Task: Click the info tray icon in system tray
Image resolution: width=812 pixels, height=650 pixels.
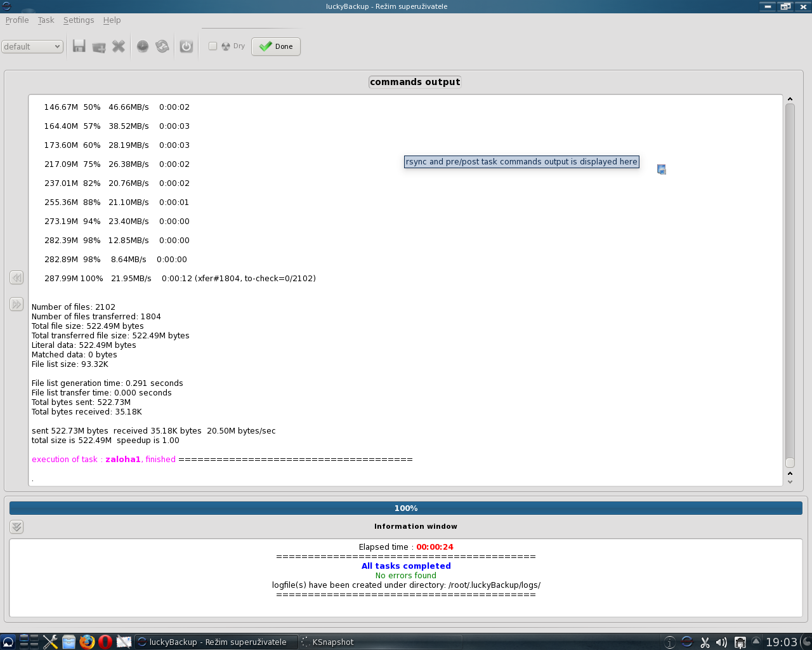Action: tap(670, 642)
